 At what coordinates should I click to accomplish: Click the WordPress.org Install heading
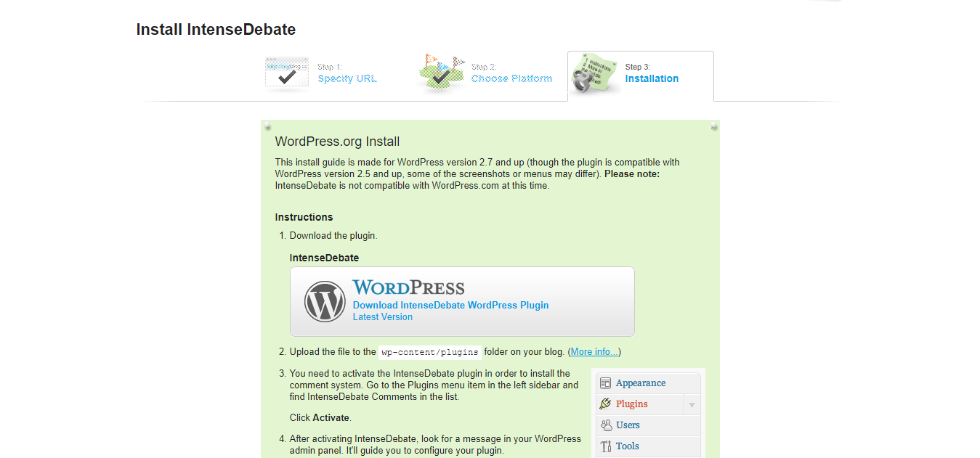(337, 142)
